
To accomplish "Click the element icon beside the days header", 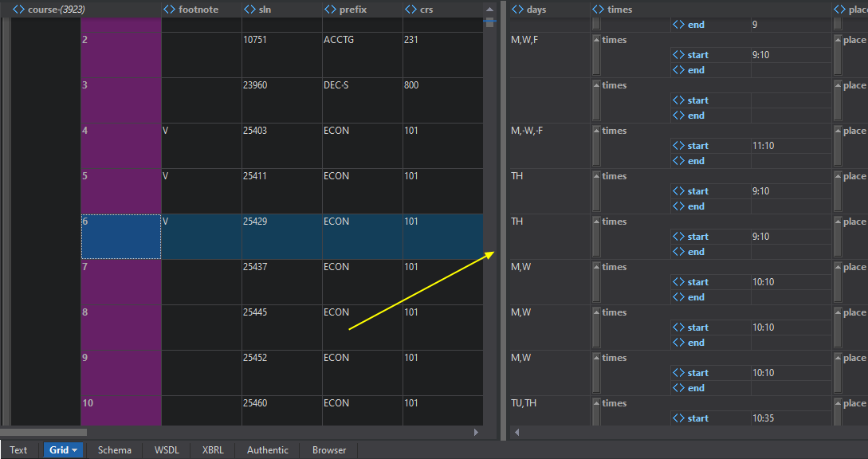I will point(517,10).
